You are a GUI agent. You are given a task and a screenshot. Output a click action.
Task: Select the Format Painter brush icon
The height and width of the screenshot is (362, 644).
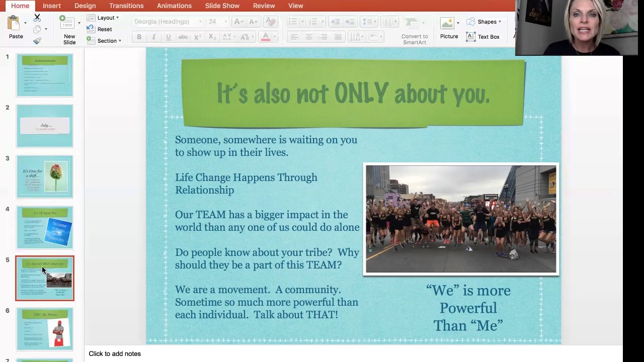pos(37,41)
